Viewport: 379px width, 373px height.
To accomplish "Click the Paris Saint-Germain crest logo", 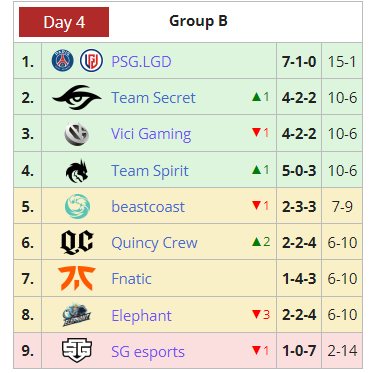I will (x=63, y=61).
